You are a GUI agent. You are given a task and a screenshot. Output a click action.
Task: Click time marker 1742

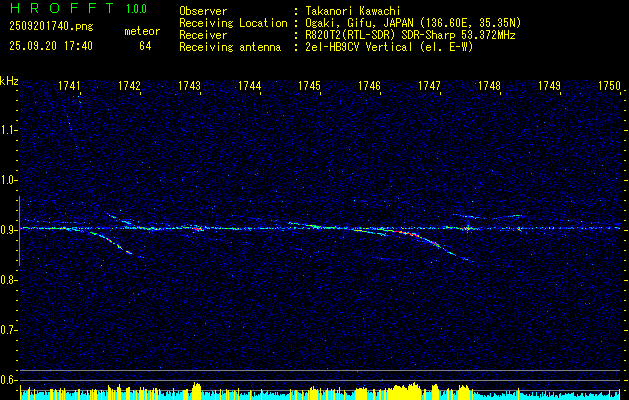coord(130,86)
